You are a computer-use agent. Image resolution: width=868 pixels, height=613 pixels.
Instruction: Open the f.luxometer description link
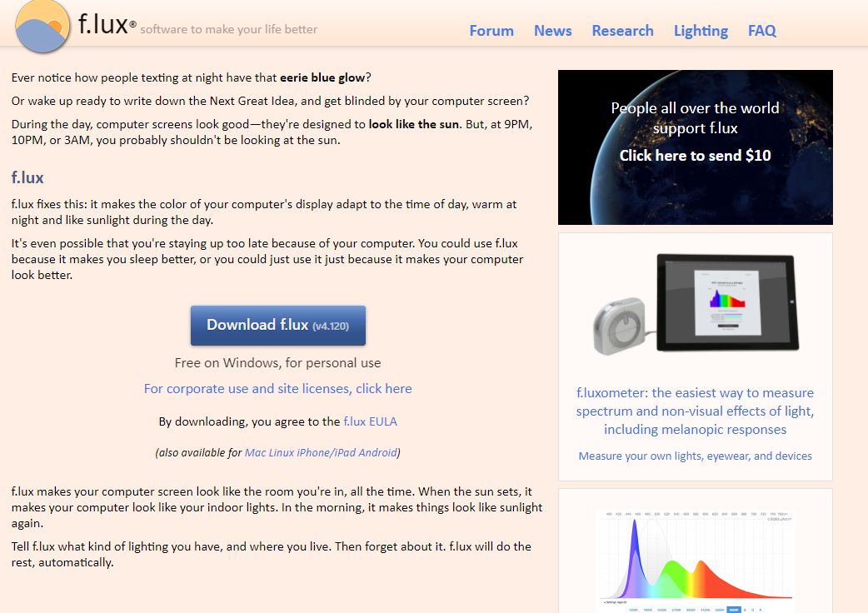695,411
